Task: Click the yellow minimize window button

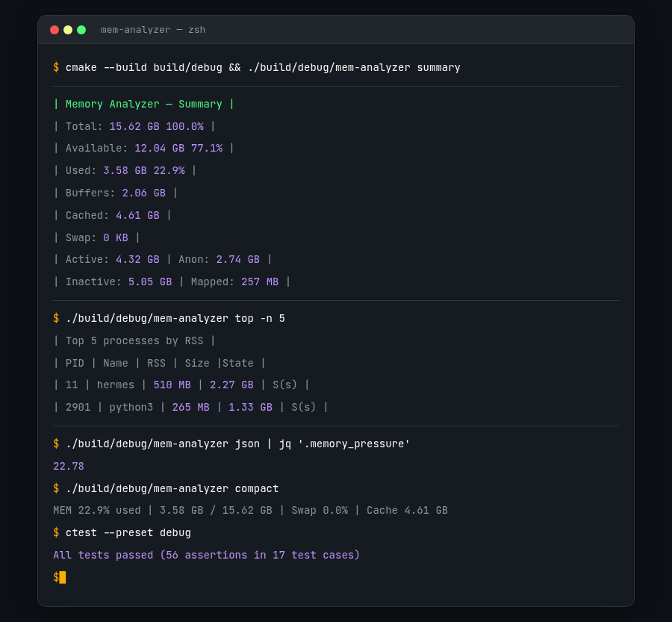Action: pyautogui.click(x=68, y=30)
